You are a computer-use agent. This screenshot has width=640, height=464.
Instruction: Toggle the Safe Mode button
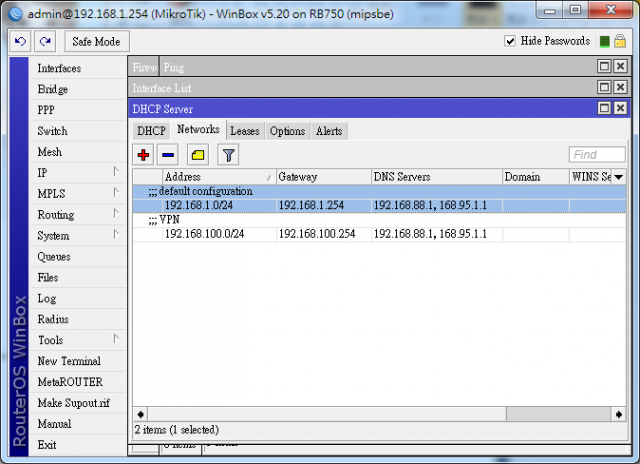(97, 41)
